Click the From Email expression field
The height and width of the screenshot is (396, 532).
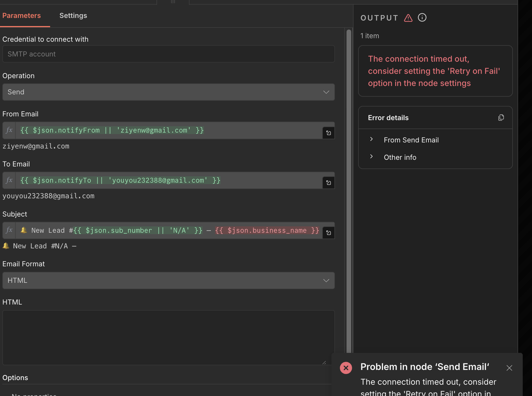[x=169, y=130]
